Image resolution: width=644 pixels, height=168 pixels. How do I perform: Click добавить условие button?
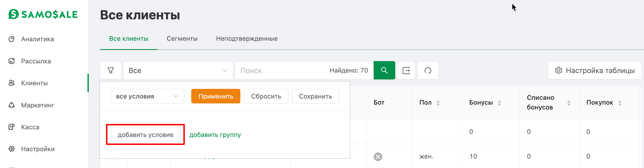[145, 135]
